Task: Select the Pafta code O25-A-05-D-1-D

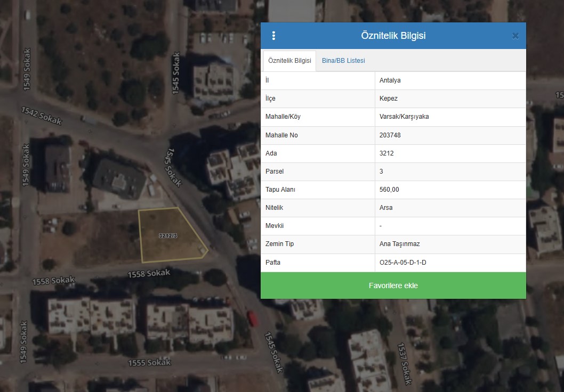Action: click(x=403, y=263)
